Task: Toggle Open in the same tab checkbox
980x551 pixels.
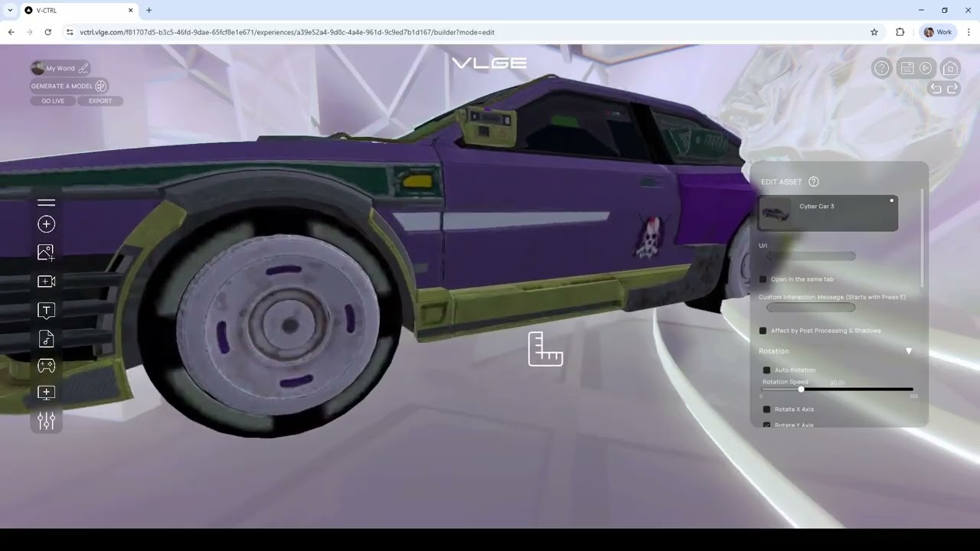Action: [x=763, y=279]
